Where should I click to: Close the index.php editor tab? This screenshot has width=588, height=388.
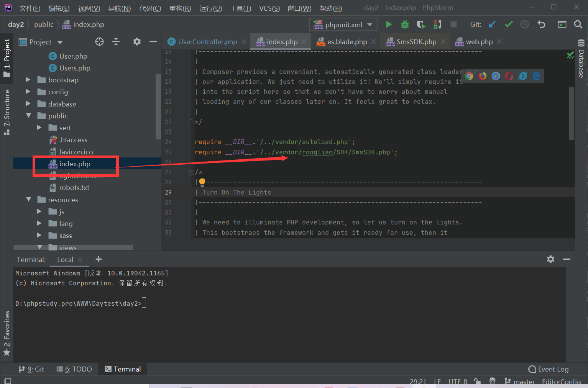[x=304, y=41]
